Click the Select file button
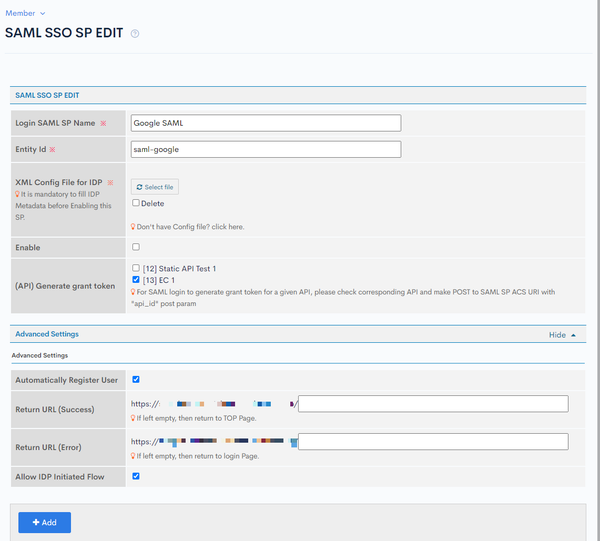 [x=155, y=187]
